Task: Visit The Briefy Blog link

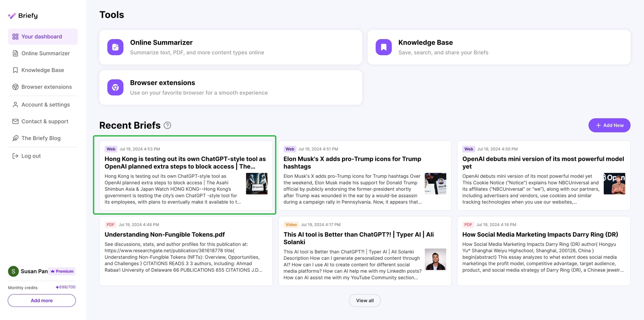Action: tap(43, 138)
